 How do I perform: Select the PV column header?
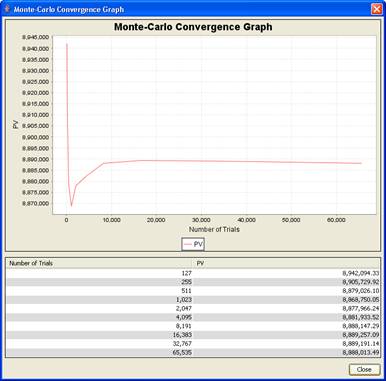coord(287,263)
